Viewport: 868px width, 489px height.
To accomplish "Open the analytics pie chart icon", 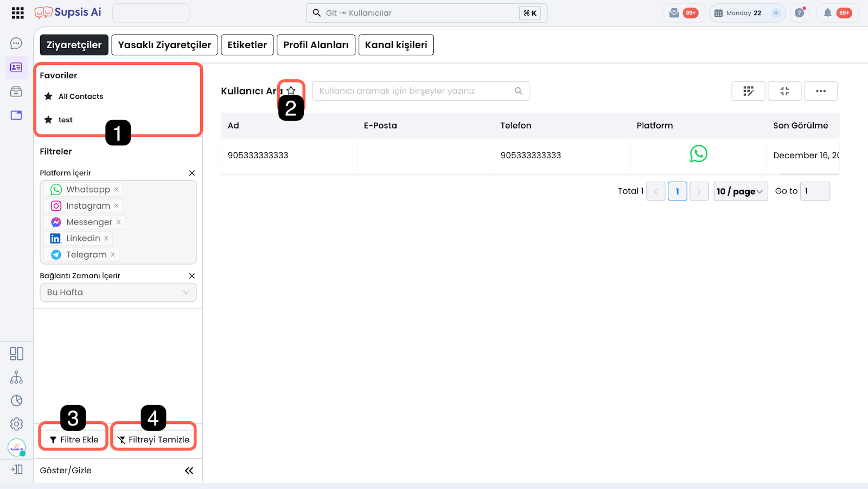I will [x=16, y=401].
